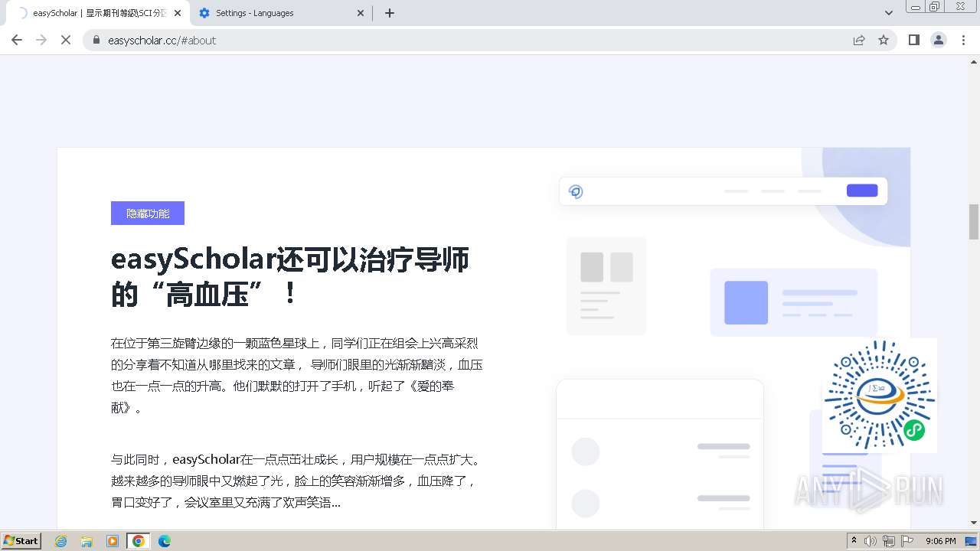Click the illustration's blue button mockup
Viewport: 980px width, 551px height.
[x=862, y=191]
